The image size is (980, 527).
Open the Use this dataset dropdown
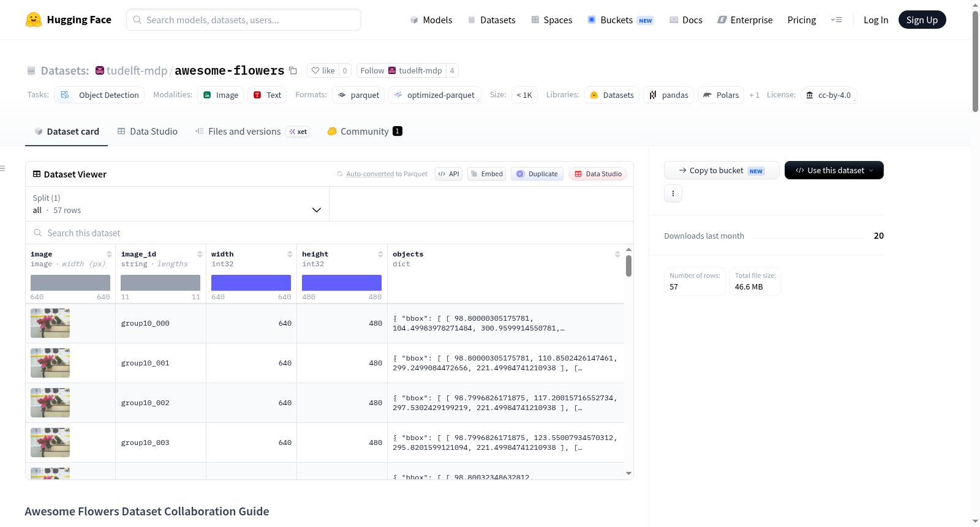click(x=834, y=170)
